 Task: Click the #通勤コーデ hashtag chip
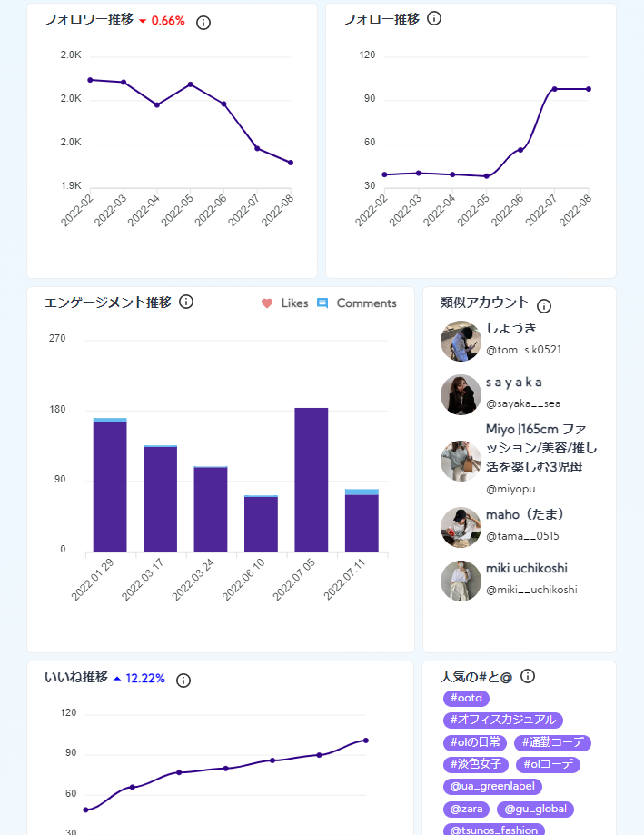coord(553,742)
